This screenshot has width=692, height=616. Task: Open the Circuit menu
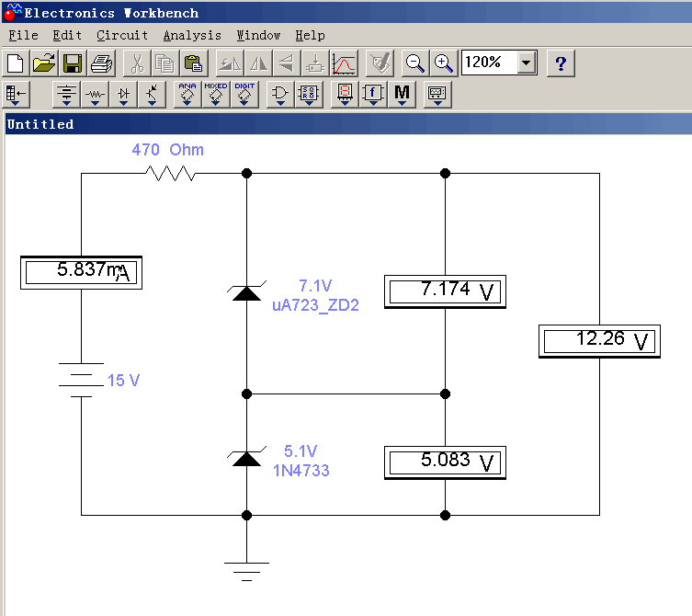(x=122, y=35)
